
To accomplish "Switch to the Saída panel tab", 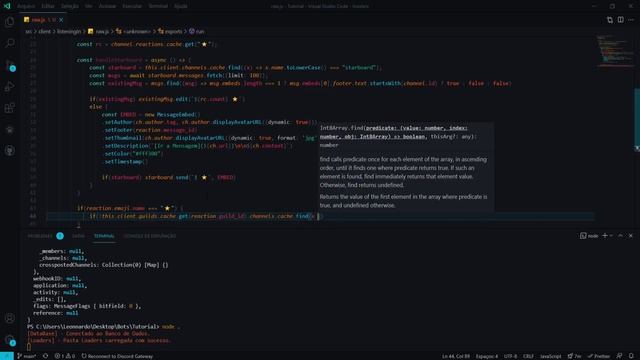I will click(x=78, y=236).
